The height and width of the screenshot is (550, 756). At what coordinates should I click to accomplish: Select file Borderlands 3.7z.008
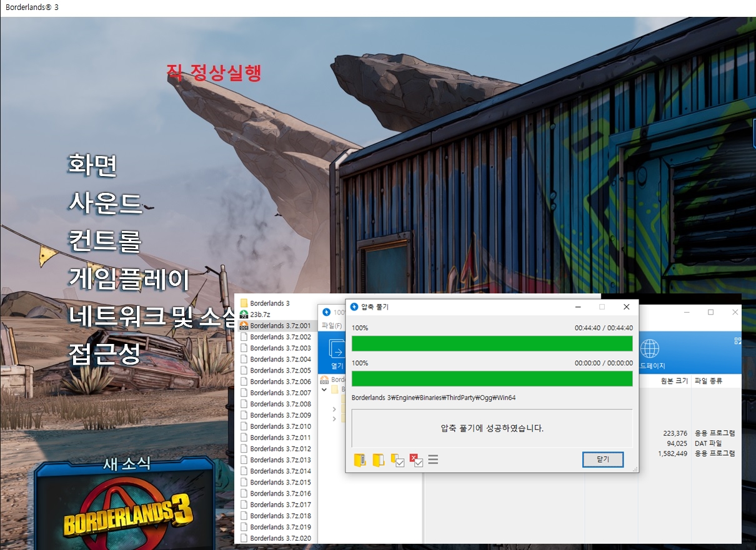click(x=281, y=405)
